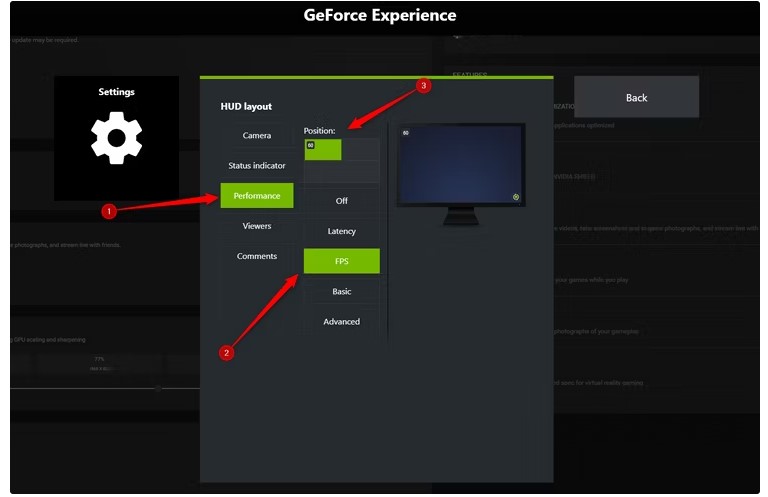Turn the performance overlay Off

point(341,201)
